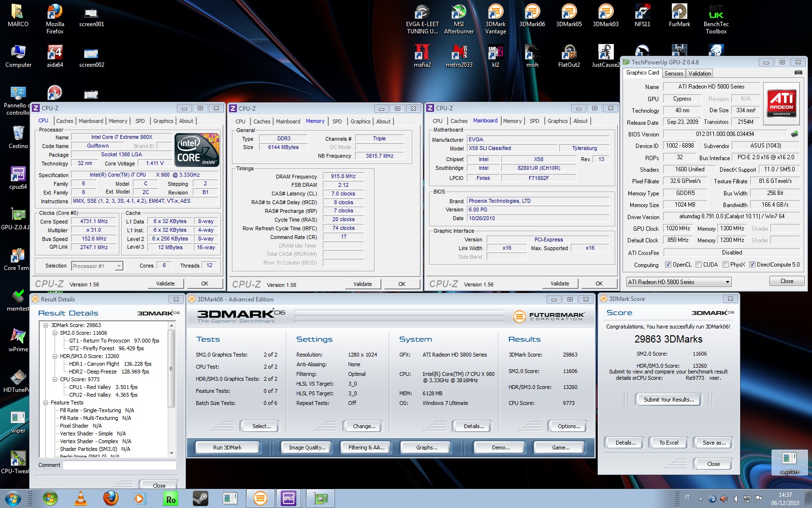812x508 pixels.
Task: Click Submit Your Results... button
Action: pyautogui.click(x=668, y=400)
